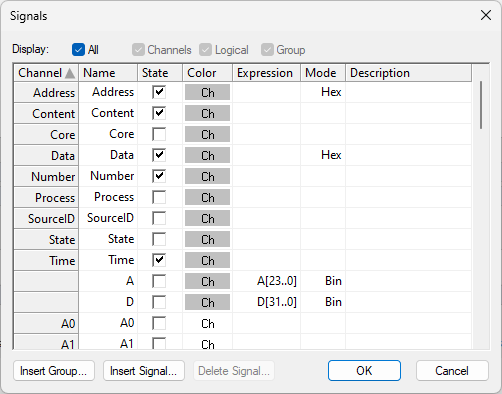Open color swatch for State row
Screen dimensions: 502x394
pyautogui.click(x=207, y=239)
